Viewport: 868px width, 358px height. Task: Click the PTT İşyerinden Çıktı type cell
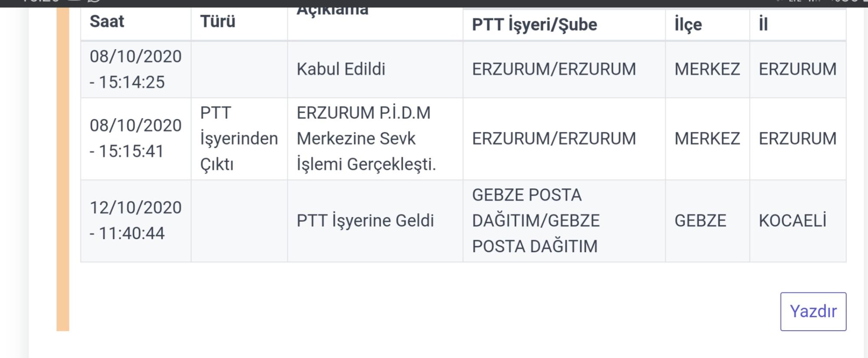pyautogui.click(x=239, y=139)
